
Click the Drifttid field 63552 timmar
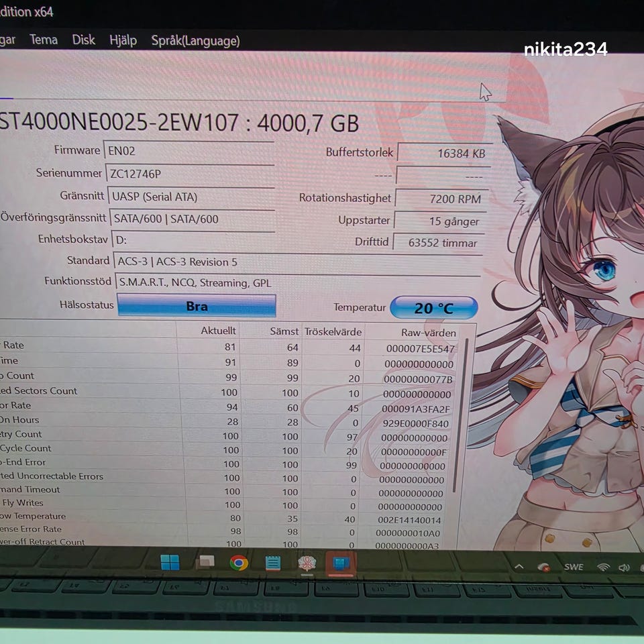tap(439, 243)
